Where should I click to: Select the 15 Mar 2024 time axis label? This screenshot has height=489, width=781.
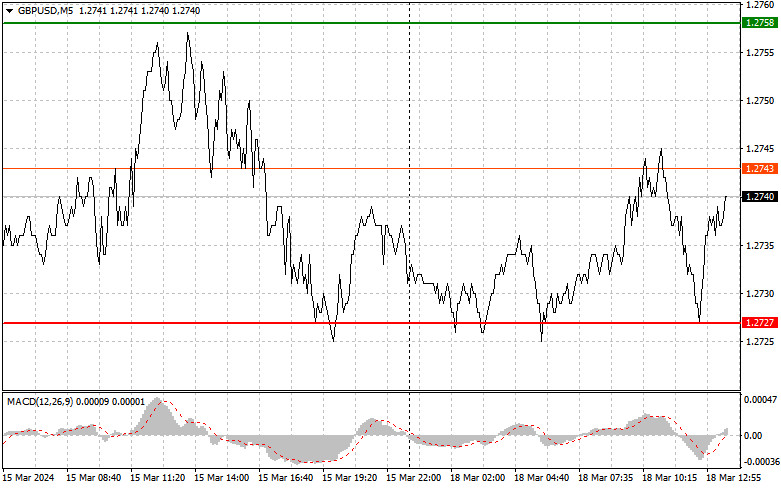point(28,478)
